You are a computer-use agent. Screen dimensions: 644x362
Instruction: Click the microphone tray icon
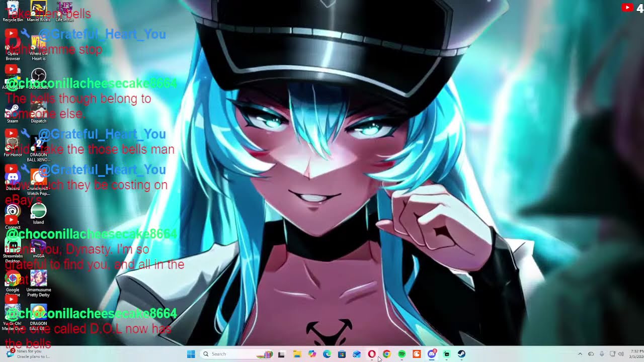(602, 354)
